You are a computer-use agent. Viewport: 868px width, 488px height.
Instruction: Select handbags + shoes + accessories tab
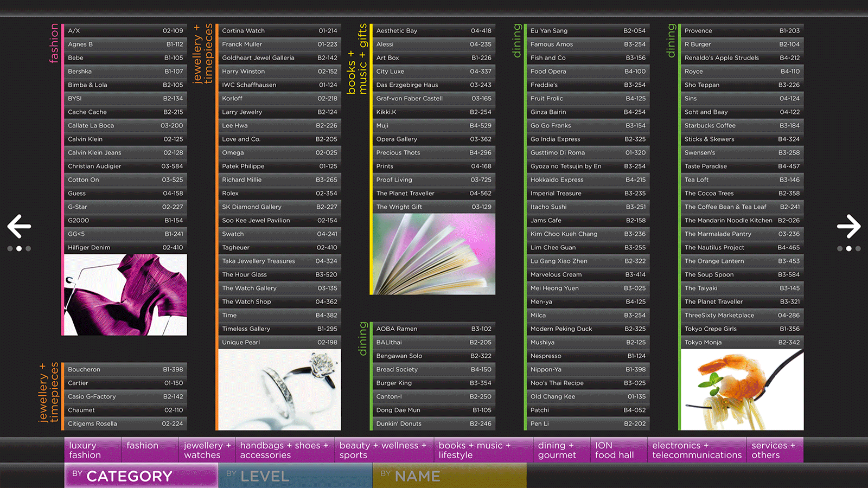285,450
